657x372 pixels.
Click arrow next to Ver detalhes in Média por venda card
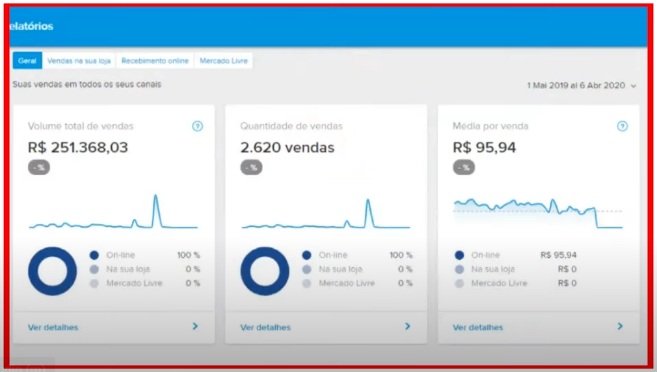pos(620,326)
